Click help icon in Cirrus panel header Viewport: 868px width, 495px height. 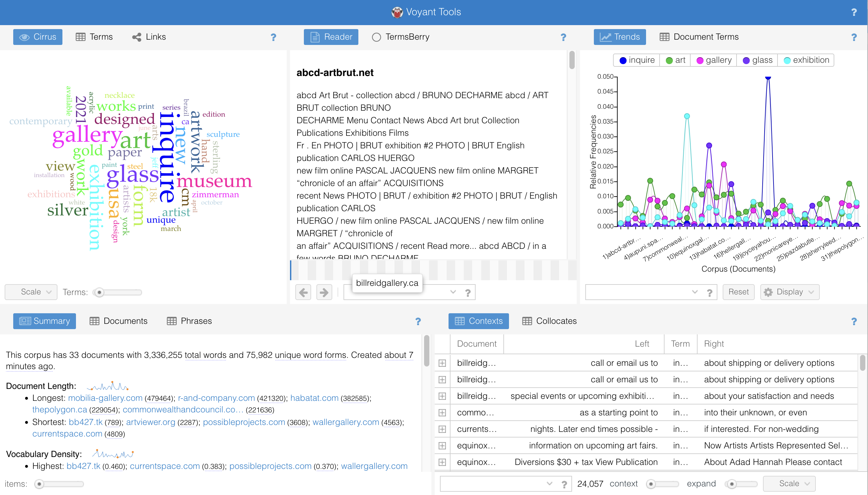point(273,37)
